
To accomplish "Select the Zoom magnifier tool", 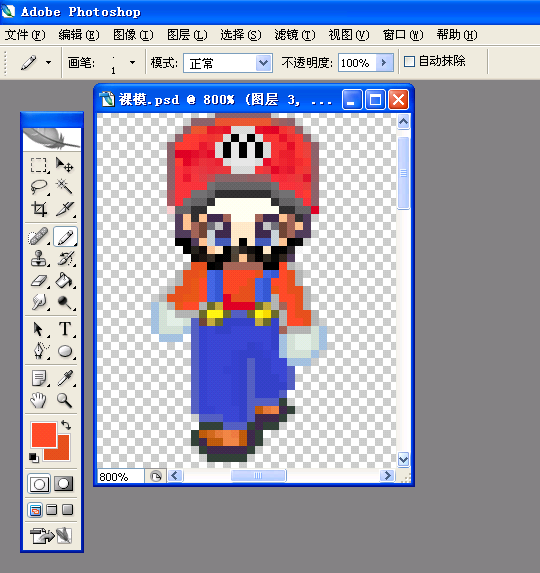I will point(65,400).
